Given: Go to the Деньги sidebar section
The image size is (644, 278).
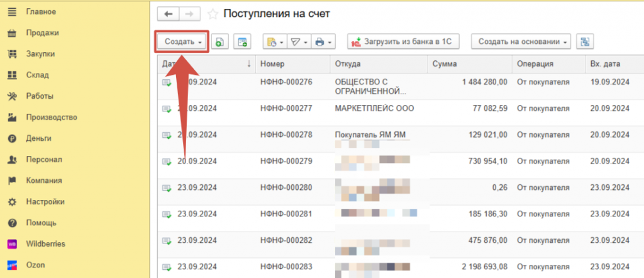Looking at the screenshot, I should (x=38, y=138).
